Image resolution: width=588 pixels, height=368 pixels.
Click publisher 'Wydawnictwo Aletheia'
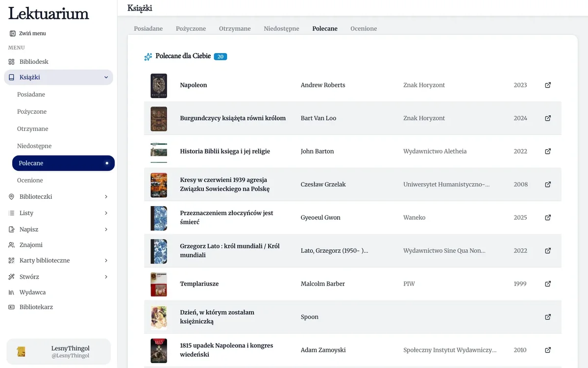point(435,151)
